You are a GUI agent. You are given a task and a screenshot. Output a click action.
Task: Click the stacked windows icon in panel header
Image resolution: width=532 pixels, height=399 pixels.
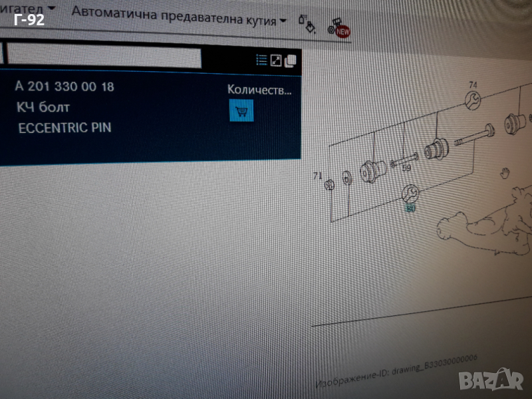(290, 61)
